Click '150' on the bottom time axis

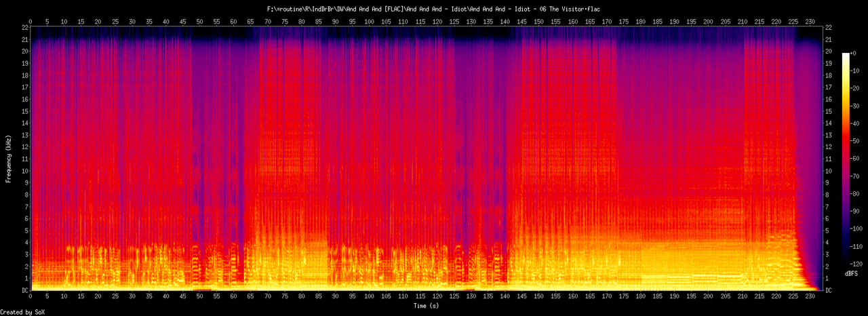pyautogui.click(x=538, y=296)
